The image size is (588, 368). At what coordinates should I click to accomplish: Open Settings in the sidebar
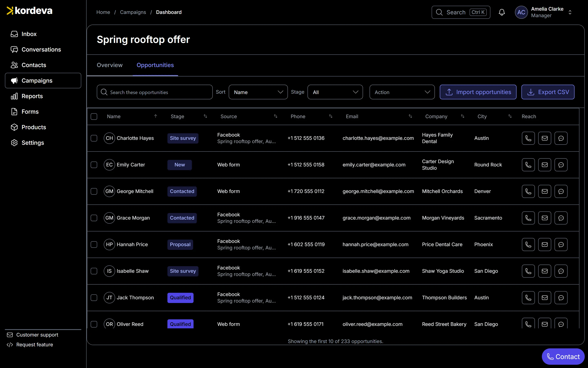pos(43,143)
